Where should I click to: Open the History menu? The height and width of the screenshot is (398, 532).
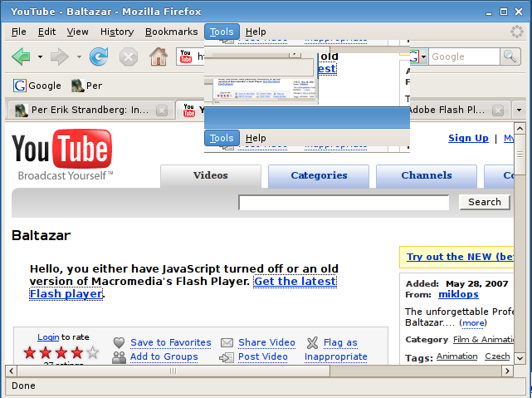[x=117, y=32]
